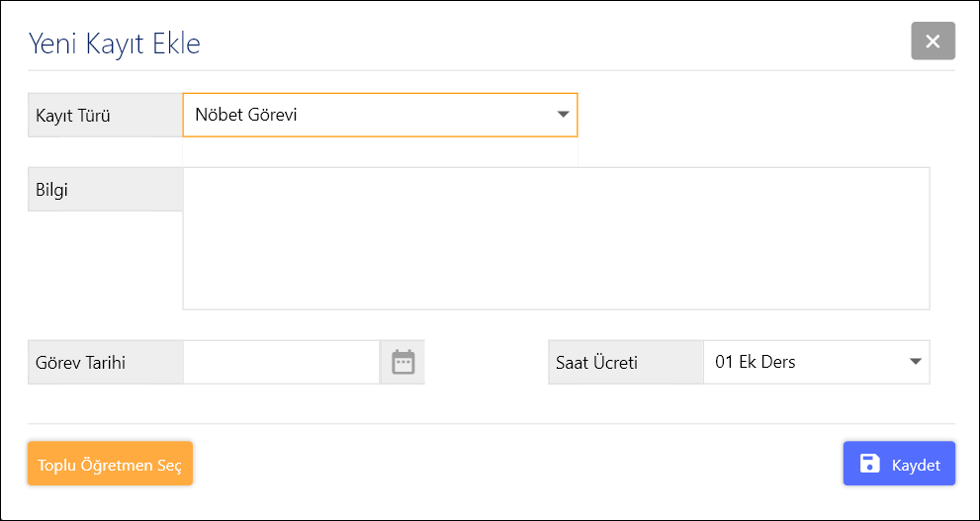Expand the Kayıt Türü dropdown arrow
The width and height of the screenshot is (980, 521).
pos(563,115)
